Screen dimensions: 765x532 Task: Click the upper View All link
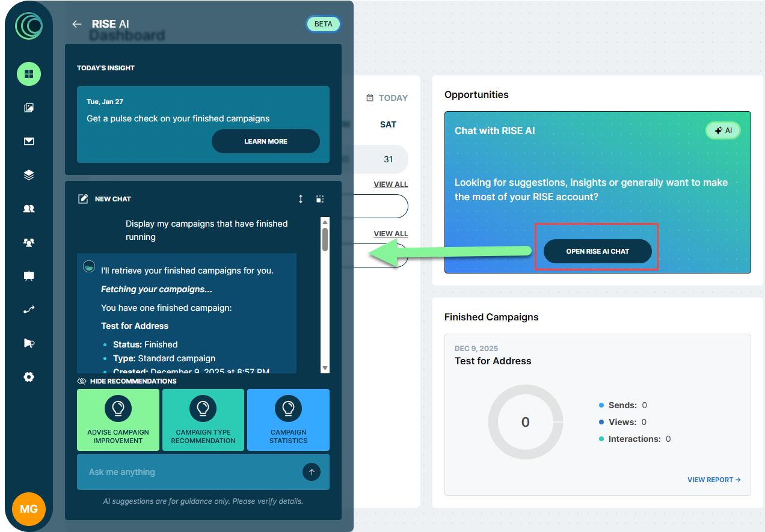391,185
